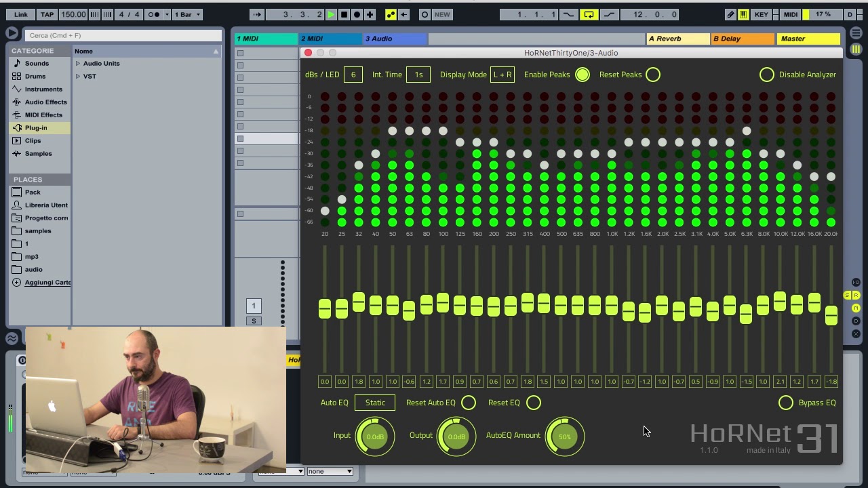
Task: Toggle the metronome button
Action: 154,14
